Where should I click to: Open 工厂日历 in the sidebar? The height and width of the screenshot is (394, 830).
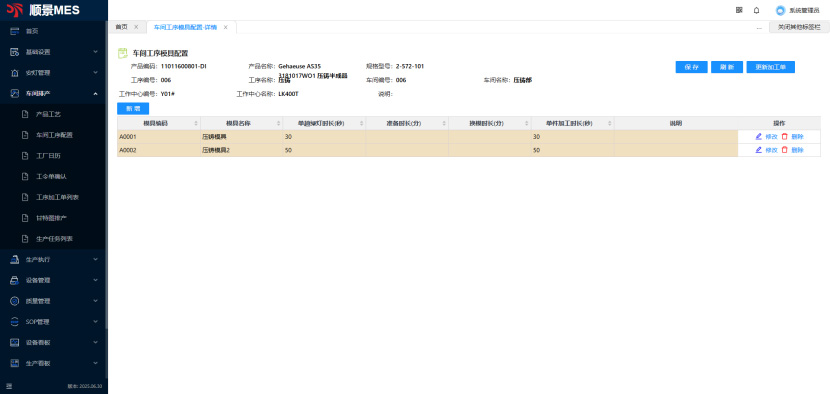point(48,156)
